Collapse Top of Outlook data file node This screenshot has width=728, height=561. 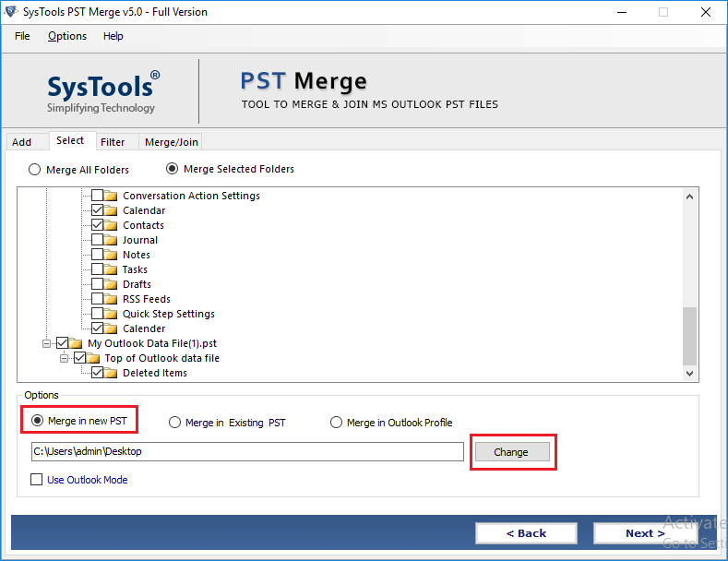coord(64,359)
